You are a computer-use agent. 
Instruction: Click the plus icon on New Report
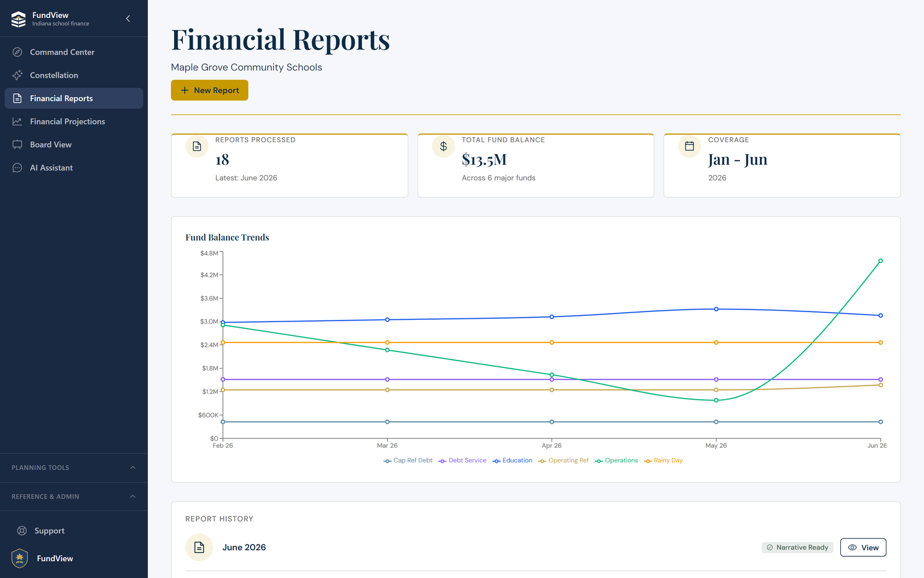point(185,90)
